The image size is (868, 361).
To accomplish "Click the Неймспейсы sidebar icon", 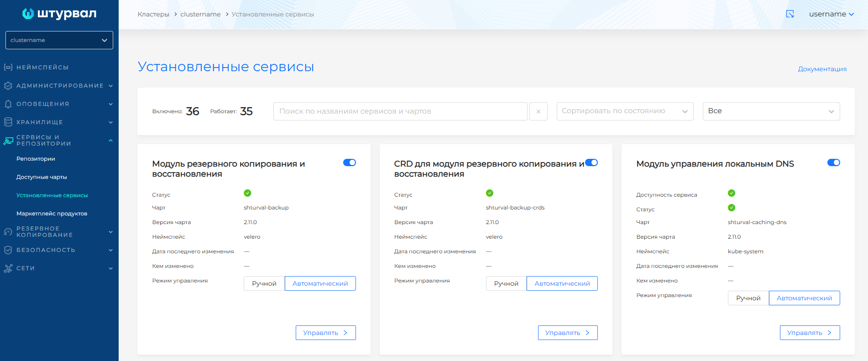I will [x=8, y=68].
